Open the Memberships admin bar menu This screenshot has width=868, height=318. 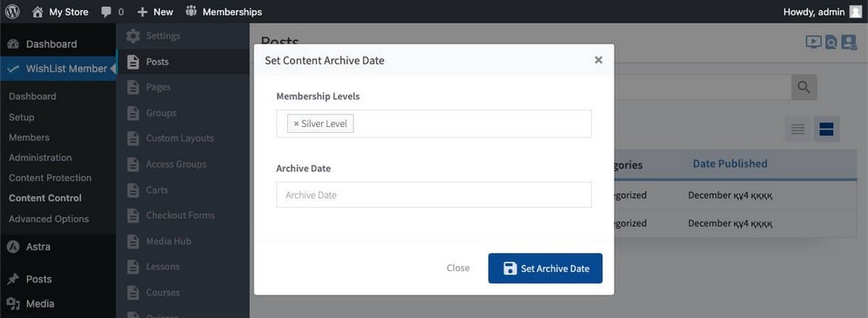tap(224, 11)
